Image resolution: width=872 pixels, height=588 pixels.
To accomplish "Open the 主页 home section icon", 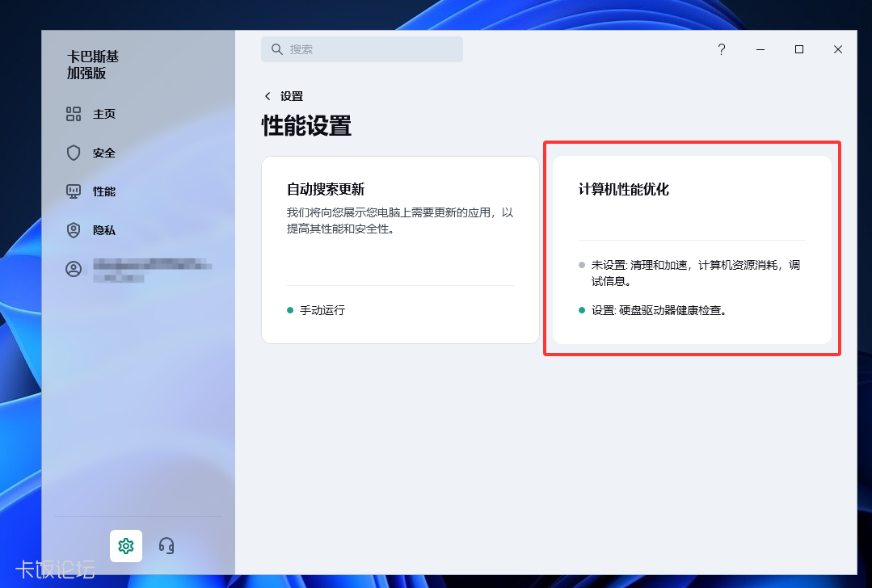I will (74, 114).
